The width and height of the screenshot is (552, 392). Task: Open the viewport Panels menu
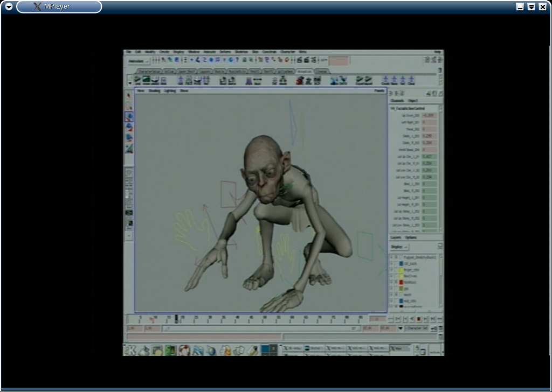click(x=379, y=90)
